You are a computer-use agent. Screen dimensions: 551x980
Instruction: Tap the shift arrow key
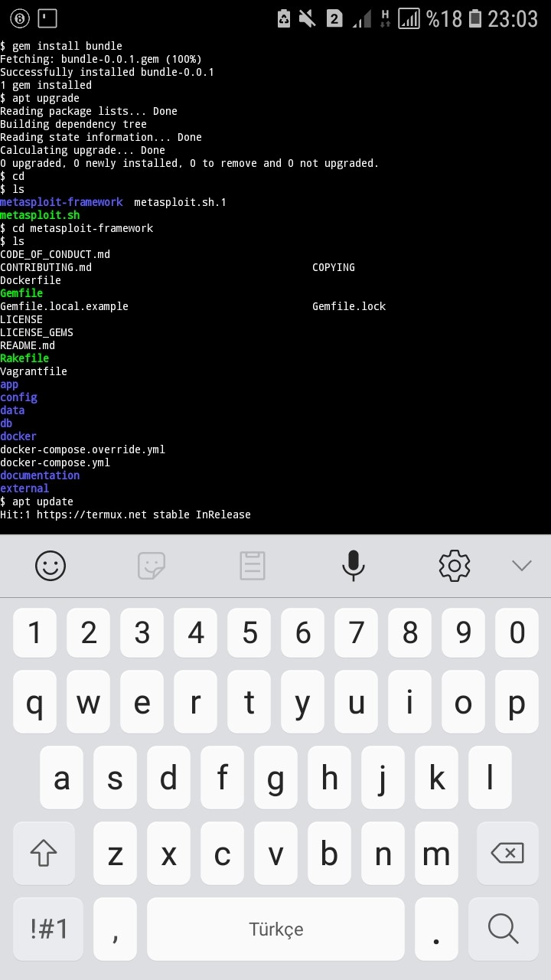coord(44,852)
